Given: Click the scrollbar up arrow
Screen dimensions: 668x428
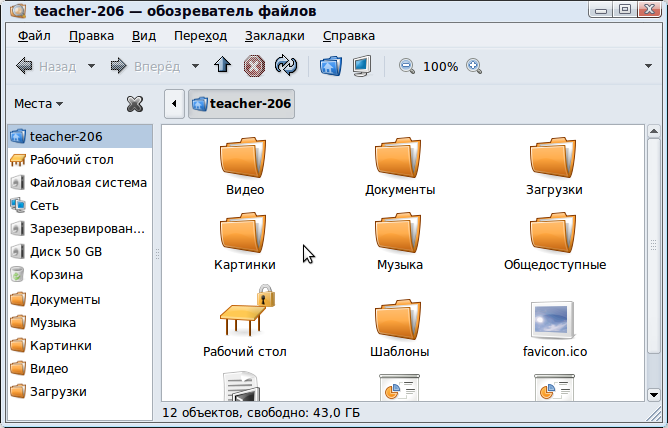Looking at the screenshot, I should tap(654, 132).
